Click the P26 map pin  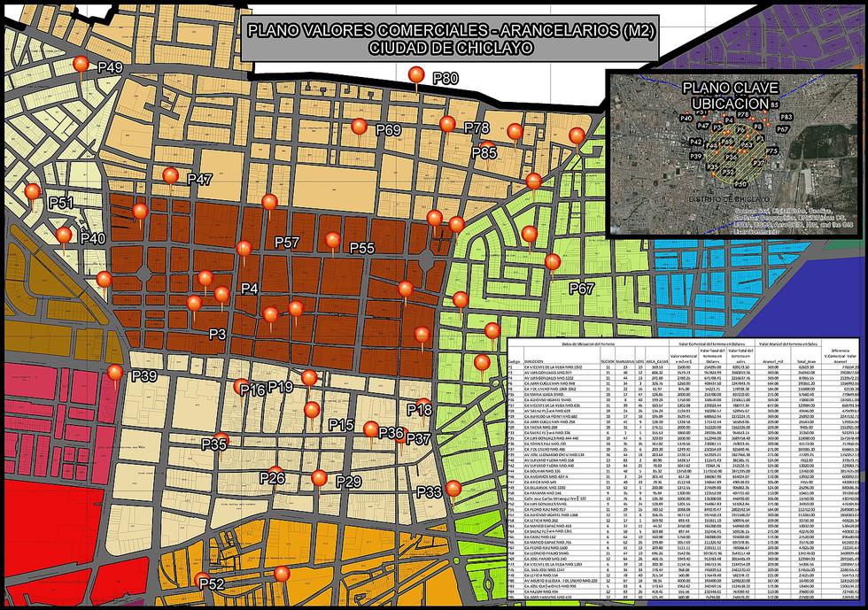pyautogui.click(x=275, y=475)
